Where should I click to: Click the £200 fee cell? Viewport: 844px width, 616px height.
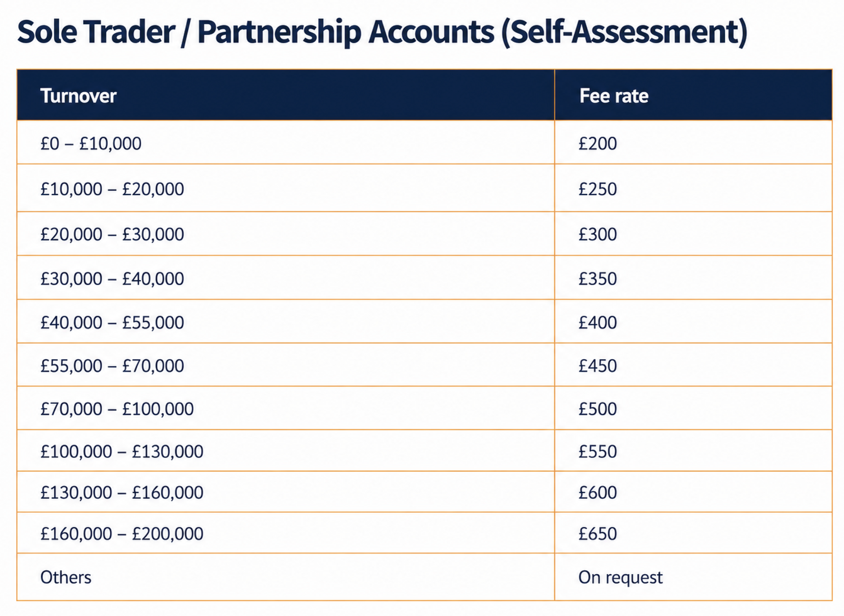[x=693, y=142]
